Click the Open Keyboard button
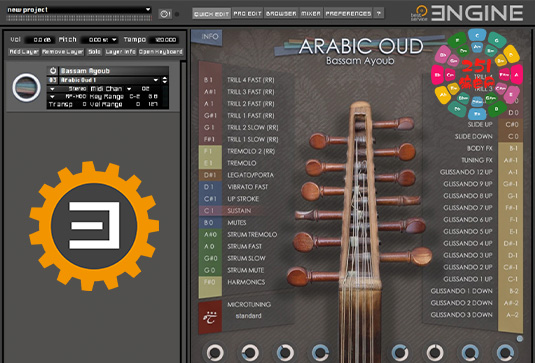Screen dimensions: 535x363 click(x=161, y=52)
